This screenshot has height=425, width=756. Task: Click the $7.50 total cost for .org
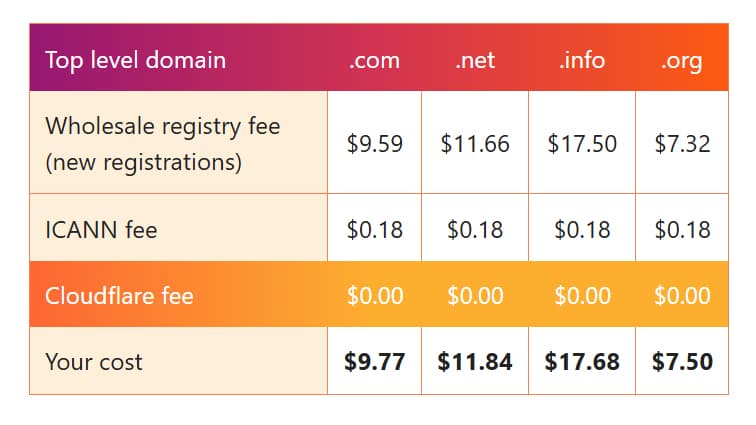(682, 362)
